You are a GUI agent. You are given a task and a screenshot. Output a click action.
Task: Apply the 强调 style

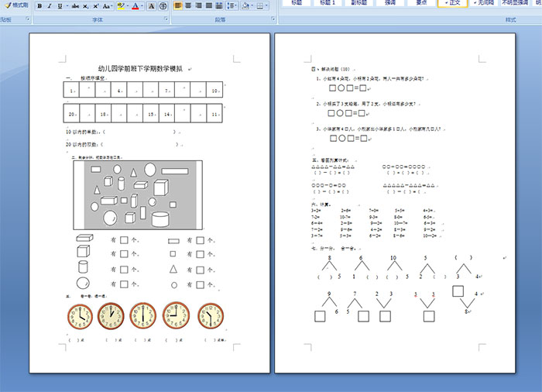point(390,3)
